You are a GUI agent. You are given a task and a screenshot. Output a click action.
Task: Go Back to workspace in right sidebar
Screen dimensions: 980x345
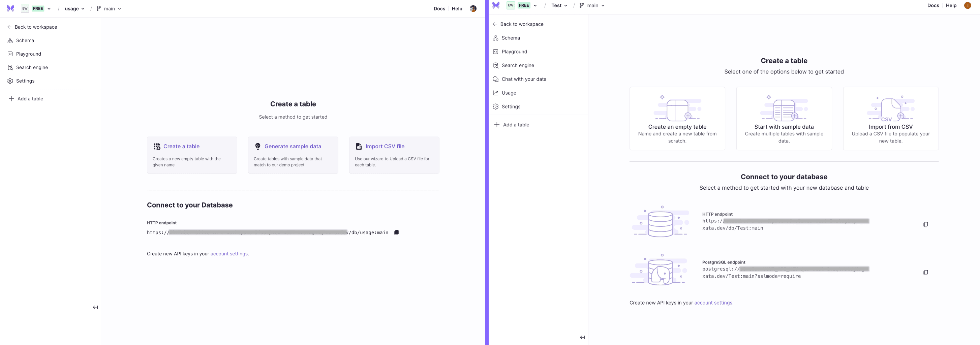(x=518, y=24)
